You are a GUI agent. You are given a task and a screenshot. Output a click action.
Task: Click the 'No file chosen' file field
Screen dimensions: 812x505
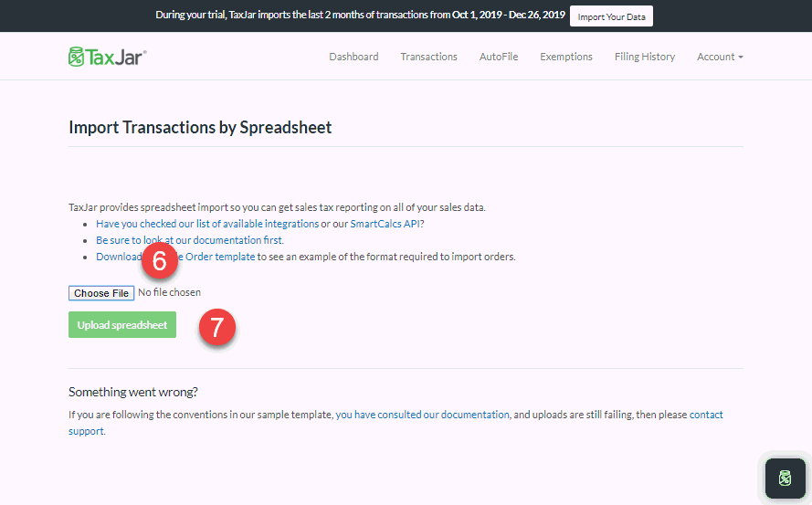[170, 293]
